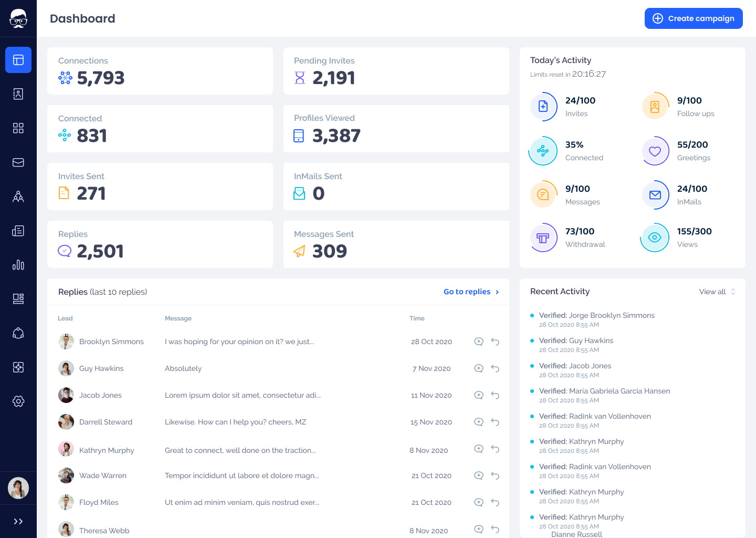This screenshot has height=538, width=756.
Task: Open the integrations puzzle icon in the sidebar
Action: (x=18, y=367)
